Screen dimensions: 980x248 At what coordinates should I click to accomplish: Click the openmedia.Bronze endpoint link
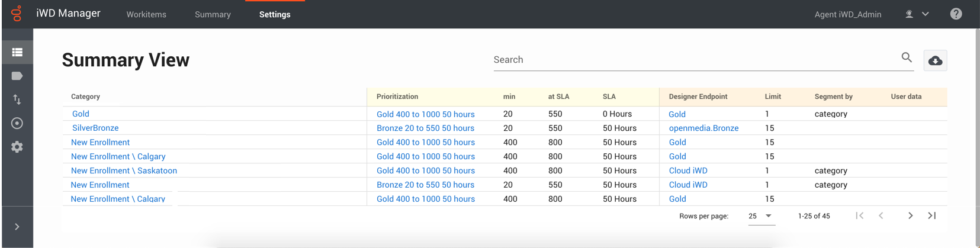coord(703,128)
